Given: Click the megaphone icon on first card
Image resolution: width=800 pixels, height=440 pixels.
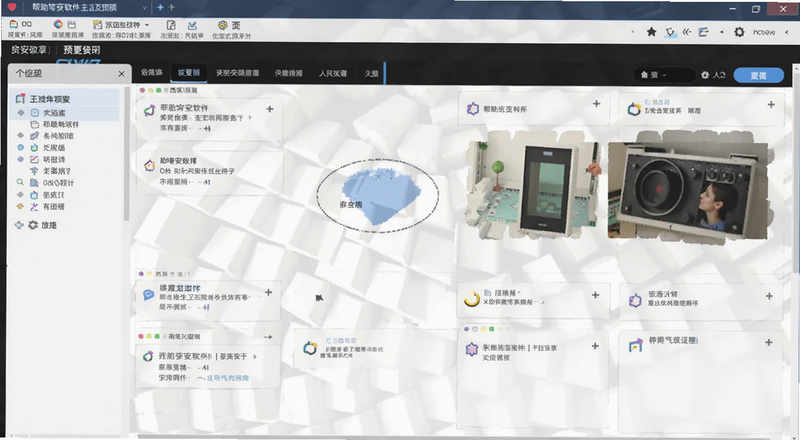Looking at the screenshot, I should coord(149,110).
